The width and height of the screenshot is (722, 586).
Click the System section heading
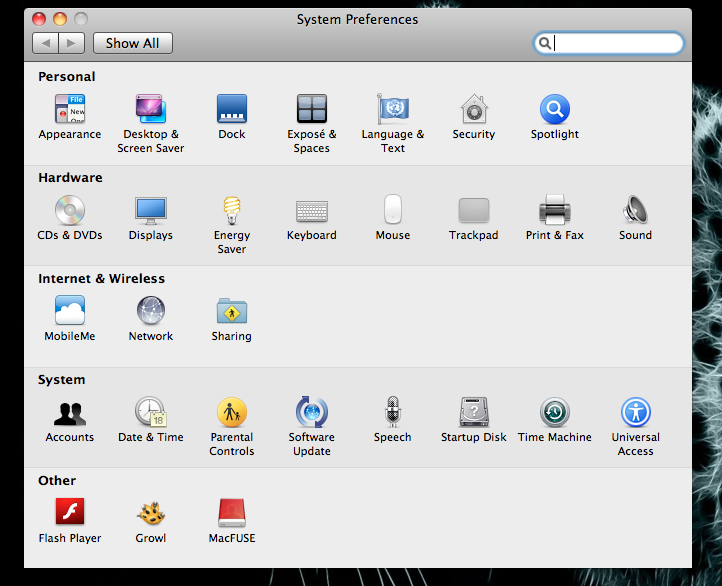[62, 379]
